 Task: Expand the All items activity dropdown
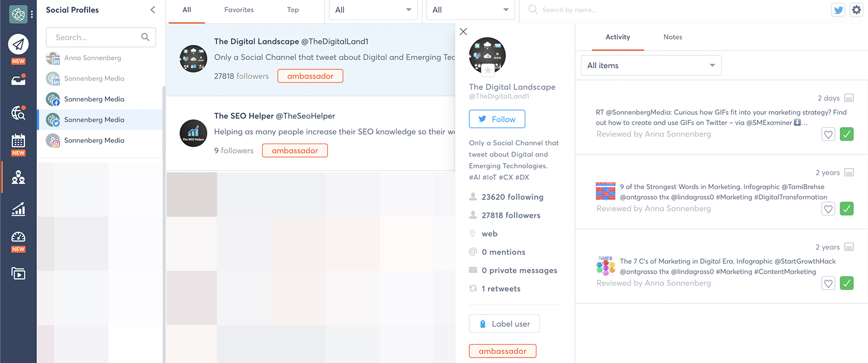coord(651,66)
